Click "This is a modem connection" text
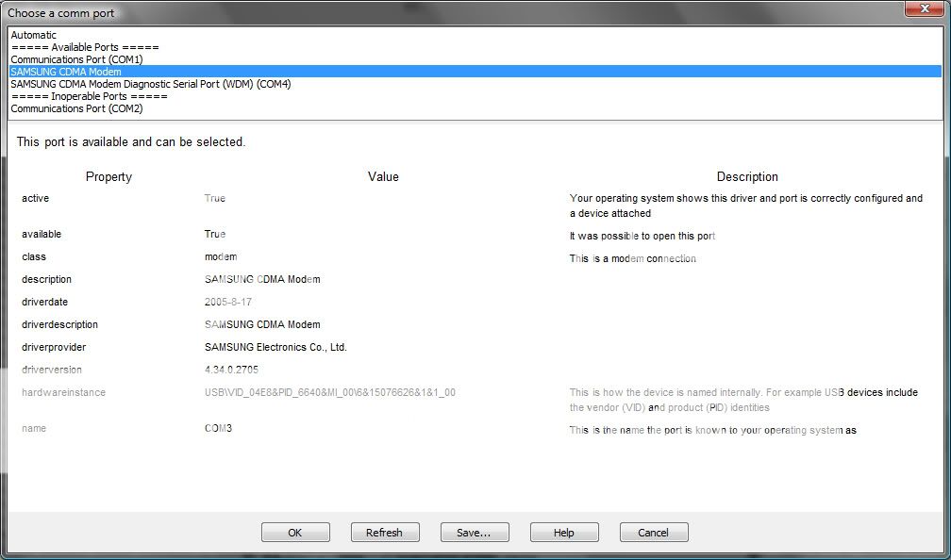 pos(632,258)
